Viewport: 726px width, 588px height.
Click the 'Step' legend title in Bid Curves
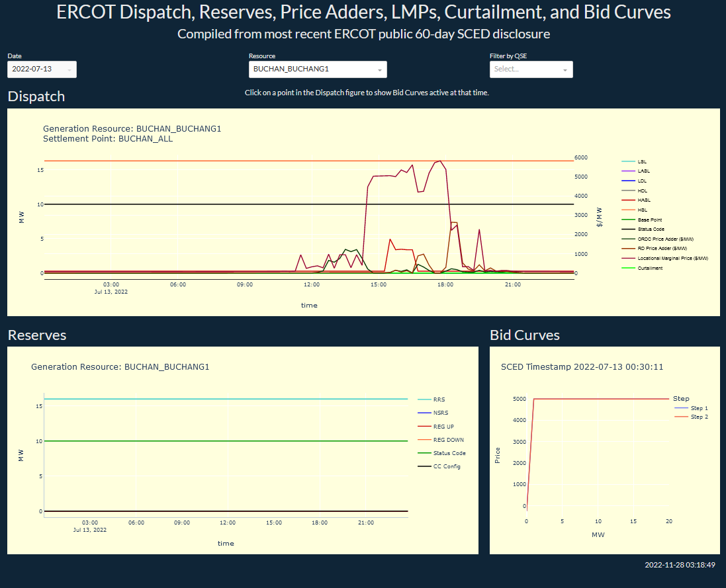(681, 399)
